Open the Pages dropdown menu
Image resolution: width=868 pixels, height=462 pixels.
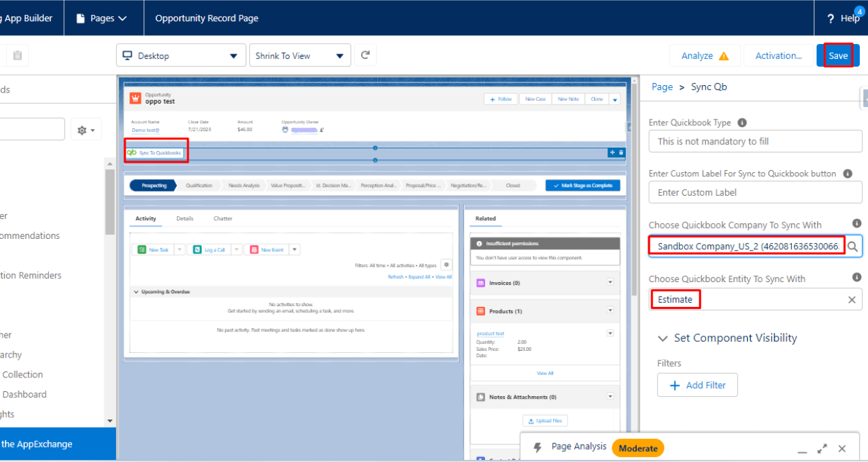click(x=102, y=19)
